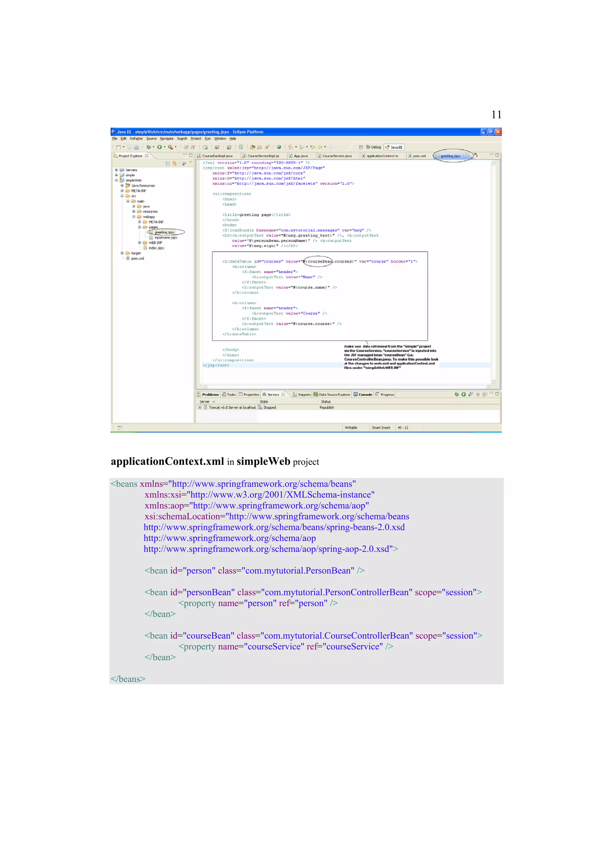Click the Open web browser globe icon

279,147
